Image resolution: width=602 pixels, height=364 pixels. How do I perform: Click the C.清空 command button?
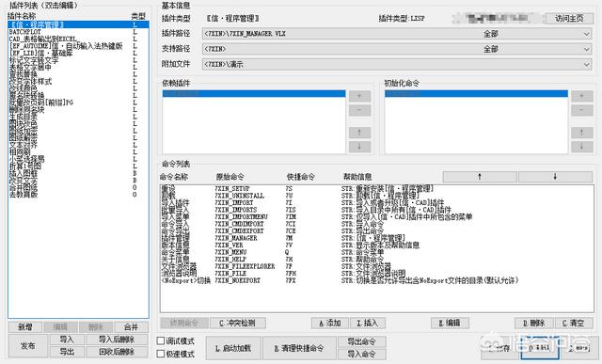tap(574, 324)
